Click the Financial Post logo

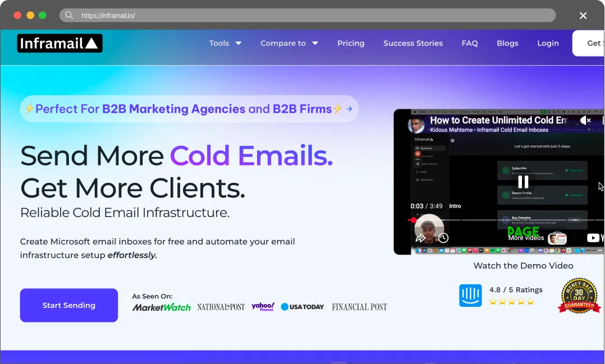pos(359,307)
